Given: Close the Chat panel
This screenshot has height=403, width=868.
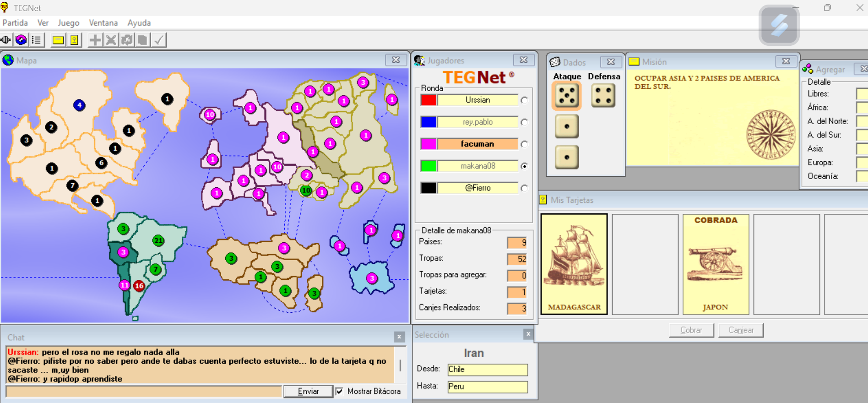Looking at the screenshot, I should pyautogui.click(x=399, y=337).
